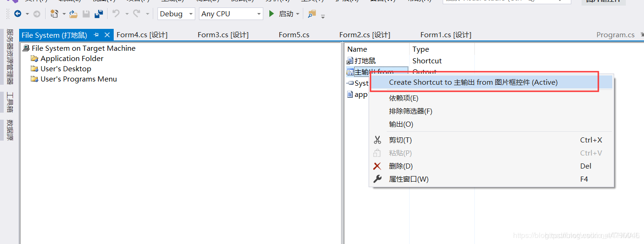This screenshot has height=244, width=644.
Task: Click the green Start (启动) play button
Action: (272, 14)
